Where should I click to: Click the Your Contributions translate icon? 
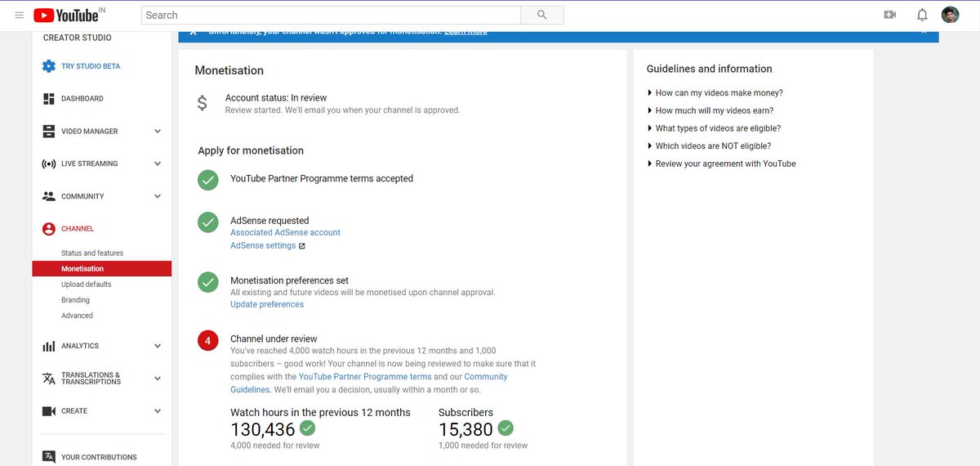point(48,457)
